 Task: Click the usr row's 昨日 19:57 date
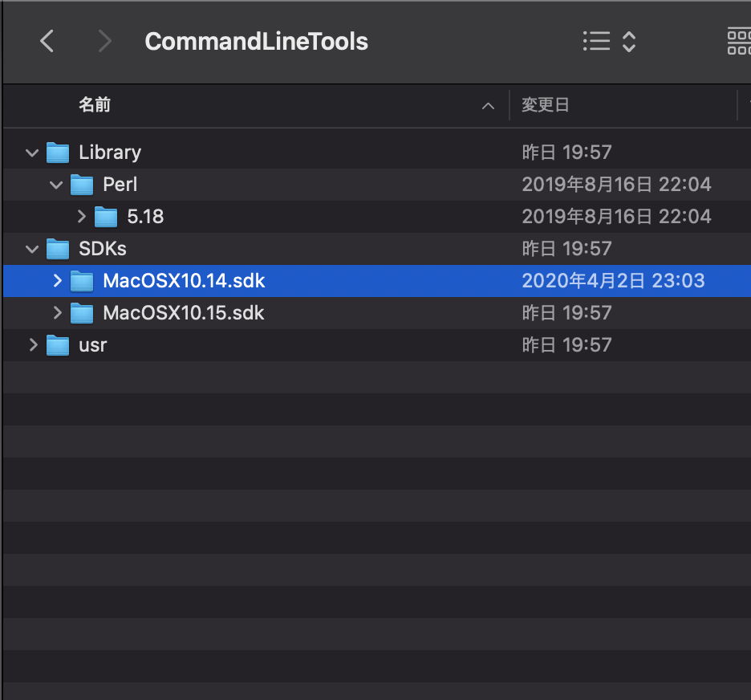tap(566, 345)
